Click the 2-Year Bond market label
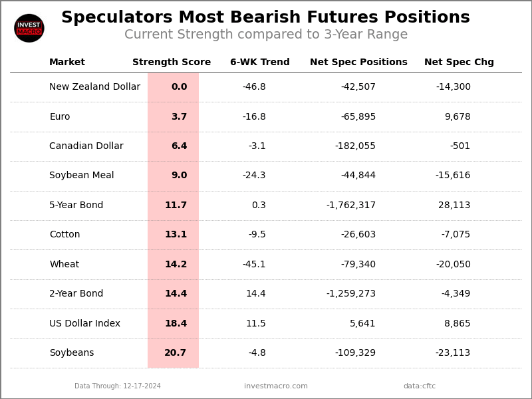Image resolution: width=532 pixels, height=399 pixels. click(76, 294)
